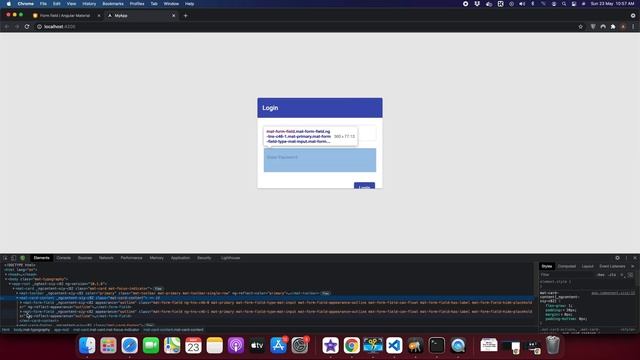Reload the page with the refresh icon
This screenshot has height=360, width=640.
27,27
